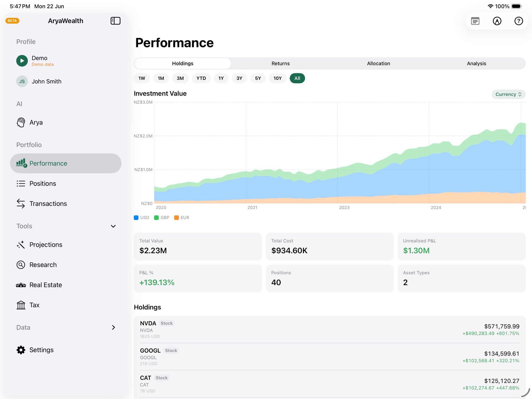Collapse the Tools section chevron

point(113,226)
